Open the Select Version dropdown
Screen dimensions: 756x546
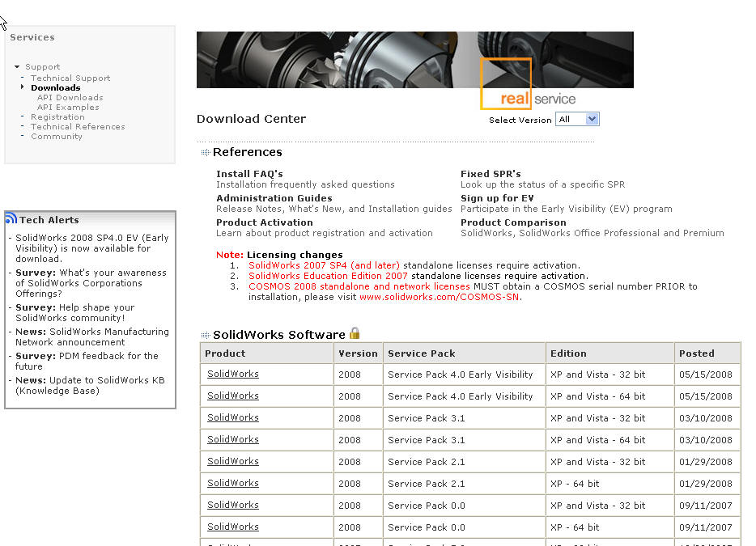click(577, 119)
